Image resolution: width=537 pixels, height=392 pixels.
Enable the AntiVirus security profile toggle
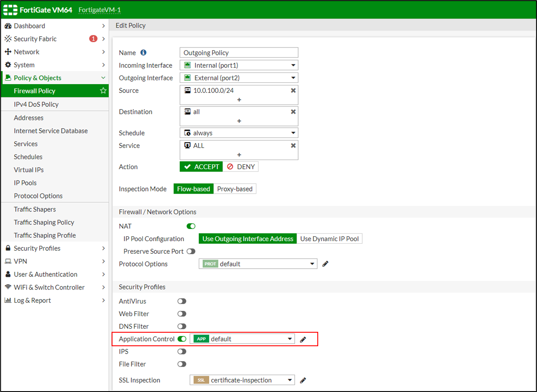182,301
